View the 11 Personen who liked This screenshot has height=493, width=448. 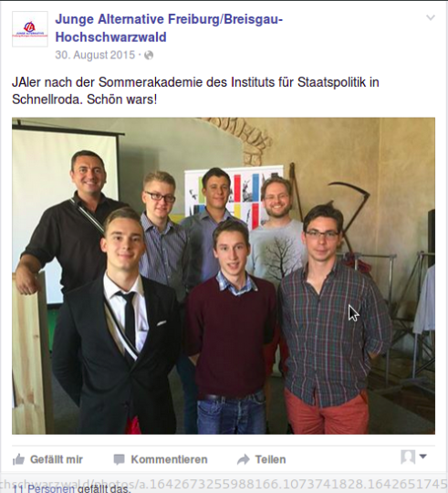tap(44, 488)
